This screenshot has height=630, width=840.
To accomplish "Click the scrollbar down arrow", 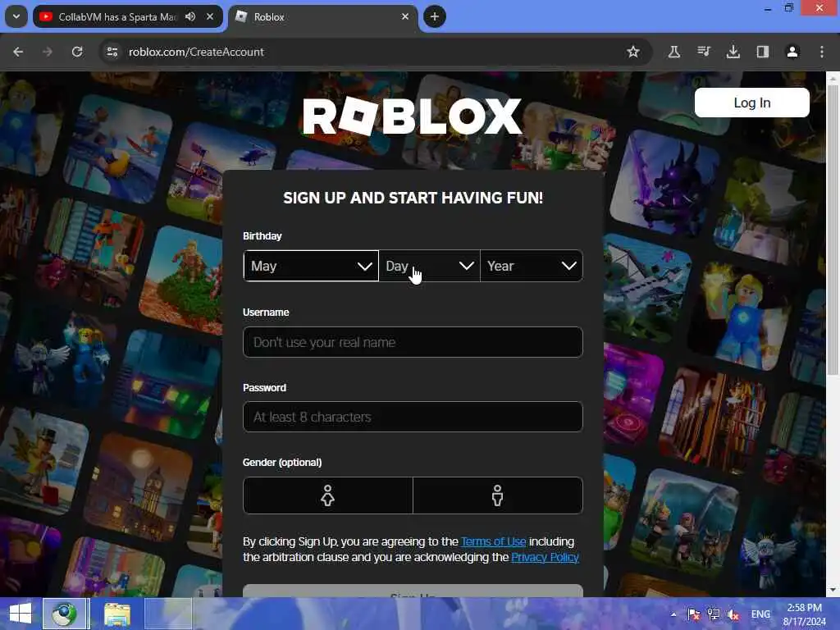I will click(833, 591).
